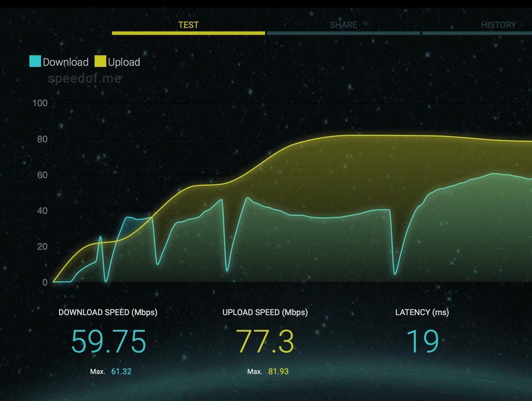Screen dimensions: 532x401
Task: Click the max upload value 81.93
Action: click(279, 371)
